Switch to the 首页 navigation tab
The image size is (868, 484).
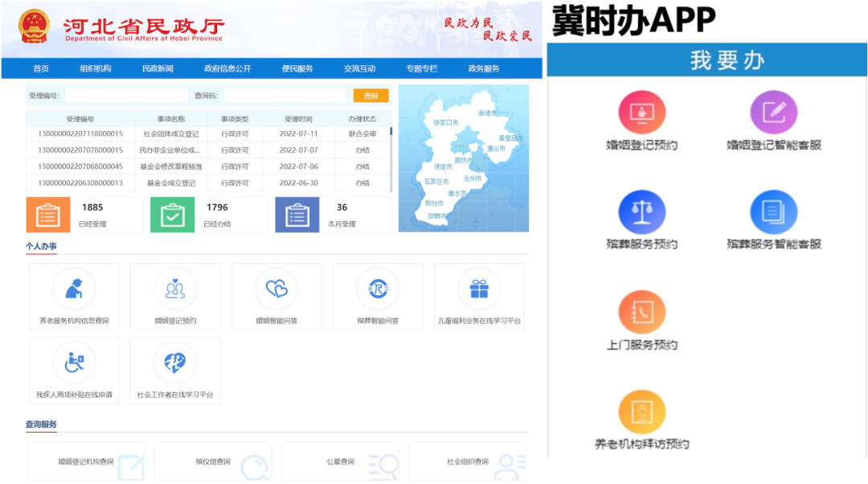pyautogui.click(x=41, y=68)
